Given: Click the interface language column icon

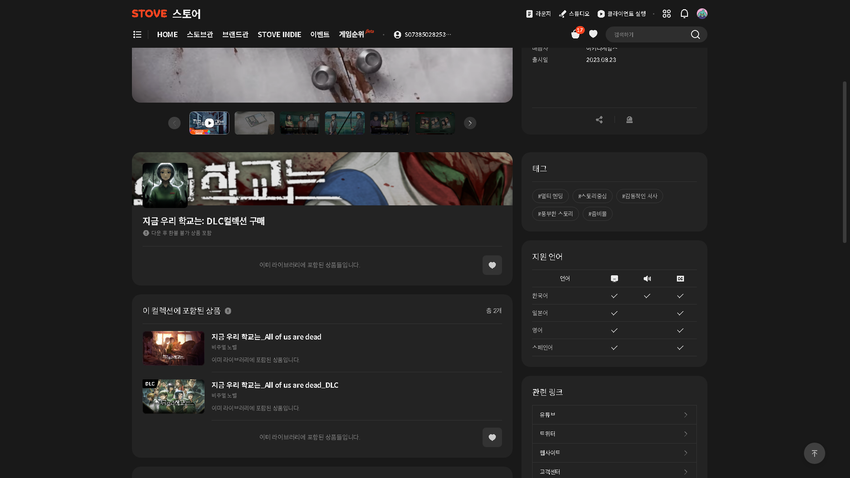Looking at the screenshot, I should click(614, 279).
